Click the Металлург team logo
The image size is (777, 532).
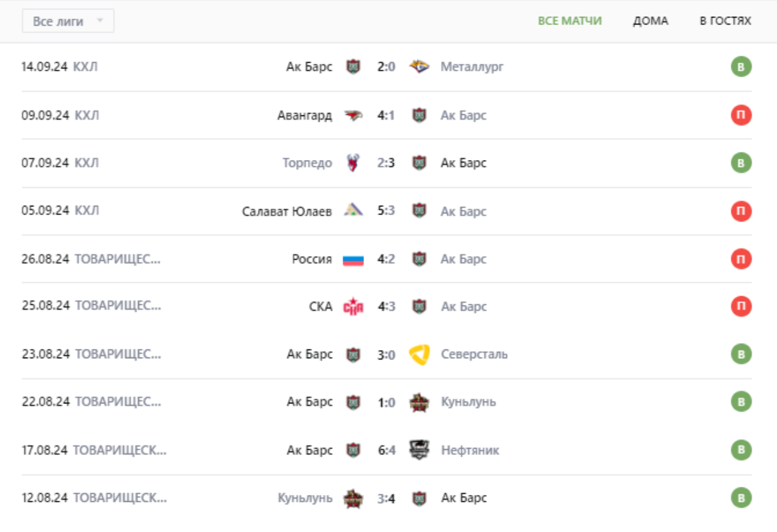coord(419,66)
